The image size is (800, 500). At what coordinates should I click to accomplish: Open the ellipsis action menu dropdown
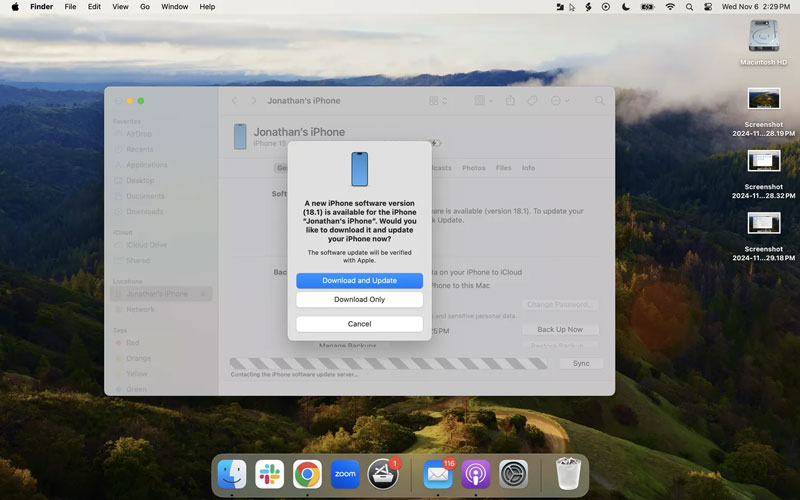560,101
